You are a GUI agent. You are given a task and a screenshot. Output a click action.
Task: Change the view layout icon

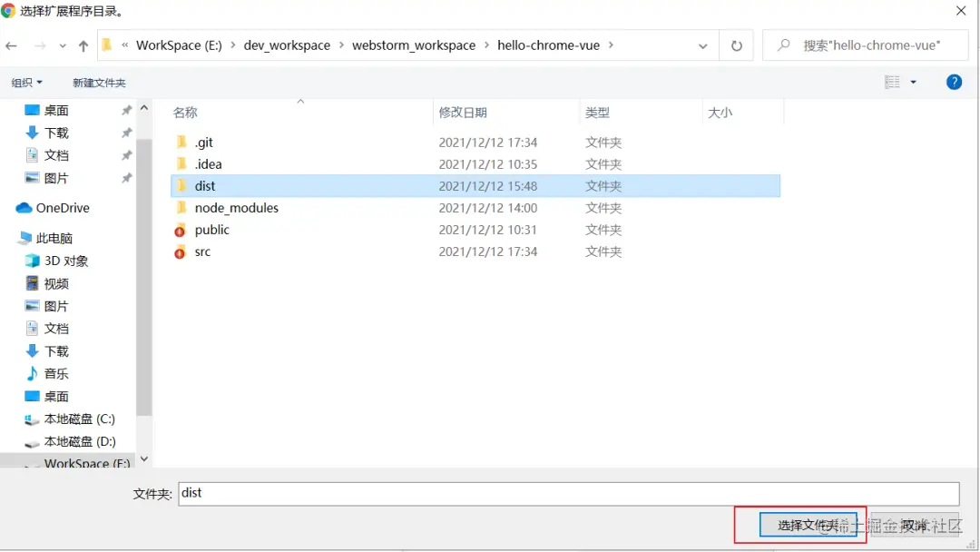(893, 82)
